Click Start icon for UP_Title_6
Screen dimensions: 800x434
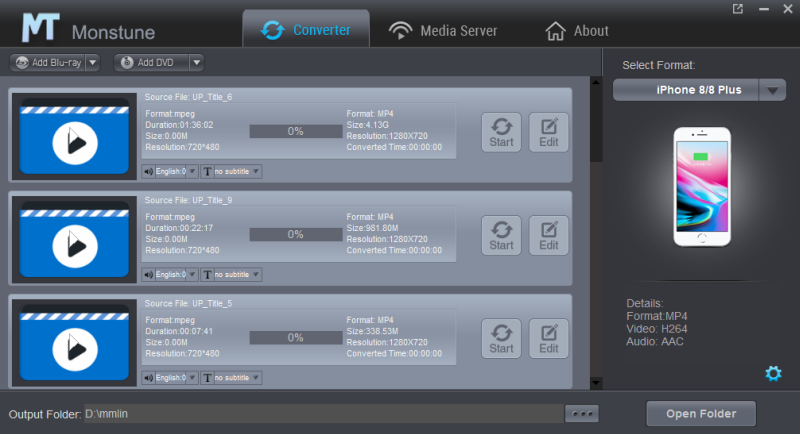click(501, 131)
